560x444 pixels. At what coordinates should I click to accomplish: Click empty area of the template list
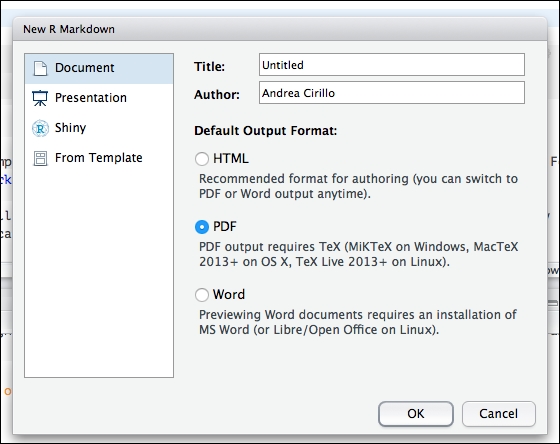point(99,275)
